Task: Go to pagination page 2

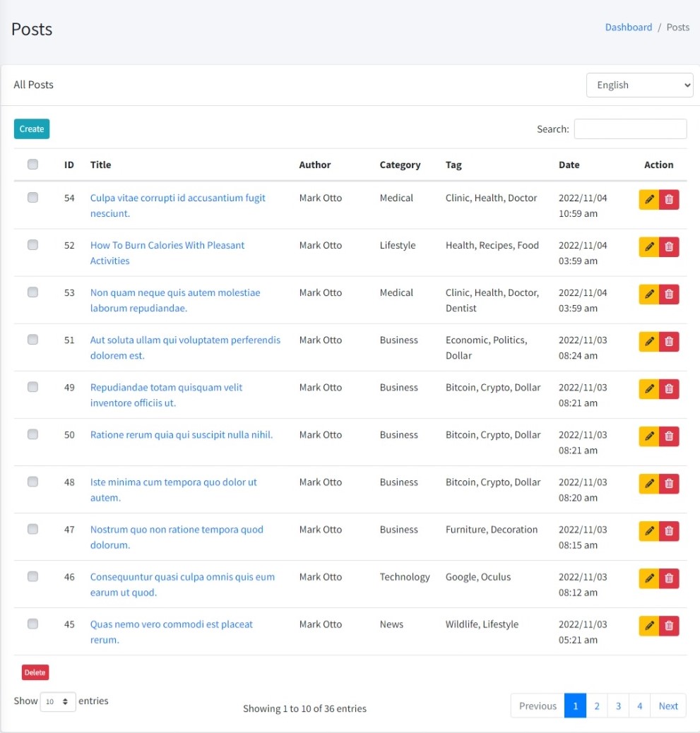Action: pyautogui.click(x=597, y=705)
